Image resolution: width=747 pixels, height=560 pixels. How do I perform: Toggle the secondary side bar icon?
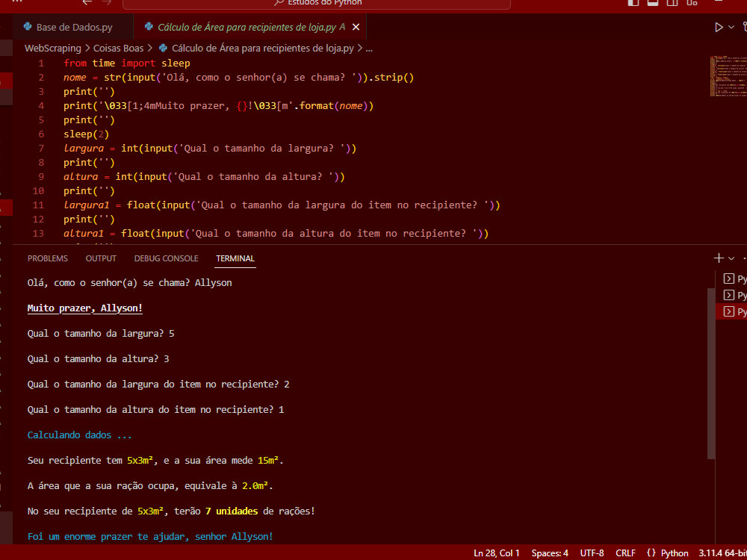672,4
